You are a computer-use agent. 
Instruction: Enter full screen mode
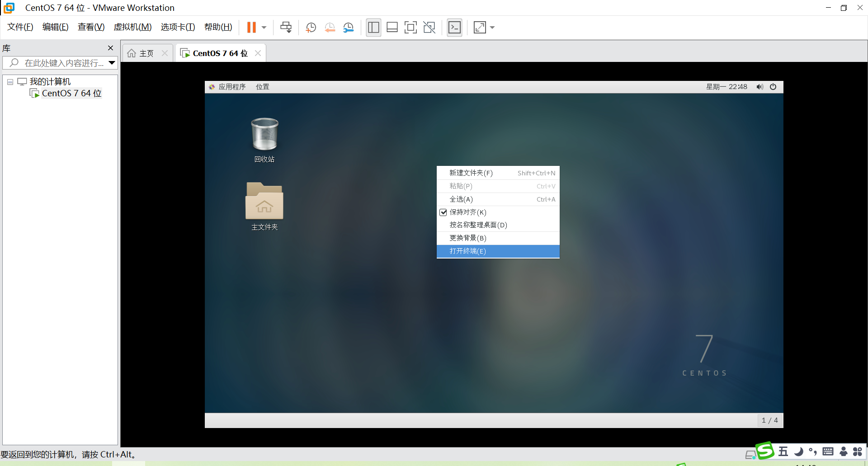(x=410, y=28)
